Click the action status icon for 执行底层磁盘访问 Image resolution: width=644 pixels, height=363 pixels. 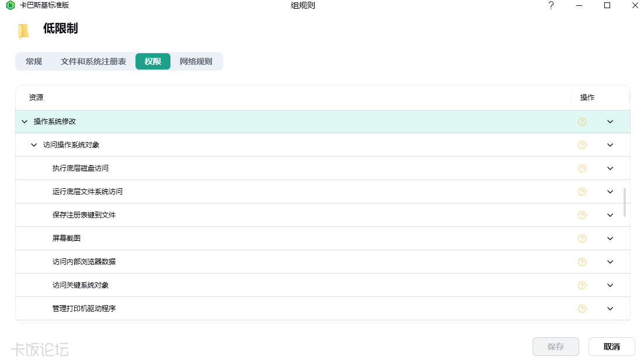point(582,168)
